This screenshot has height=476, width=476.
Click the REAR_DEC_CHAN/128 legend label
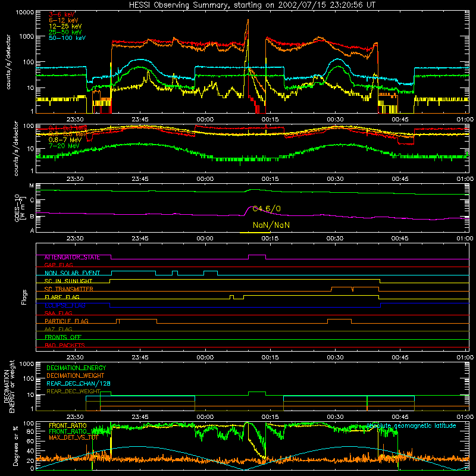(79, 384)
